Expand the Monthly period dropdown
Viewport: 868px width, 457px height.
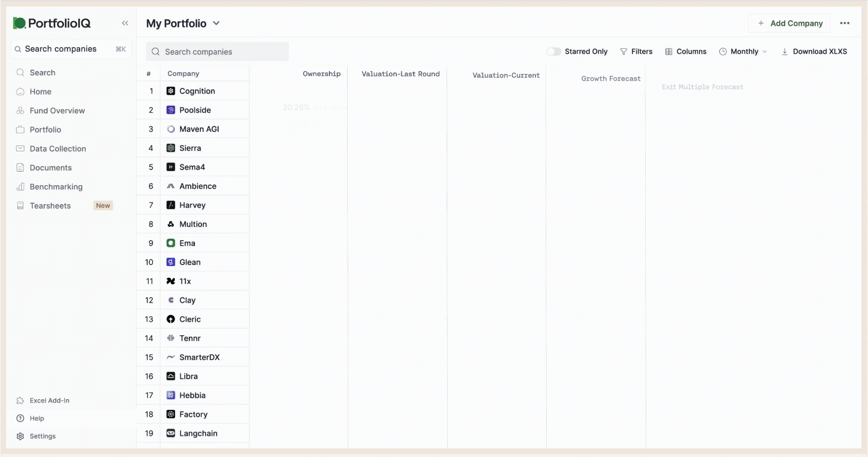point(743,51)
